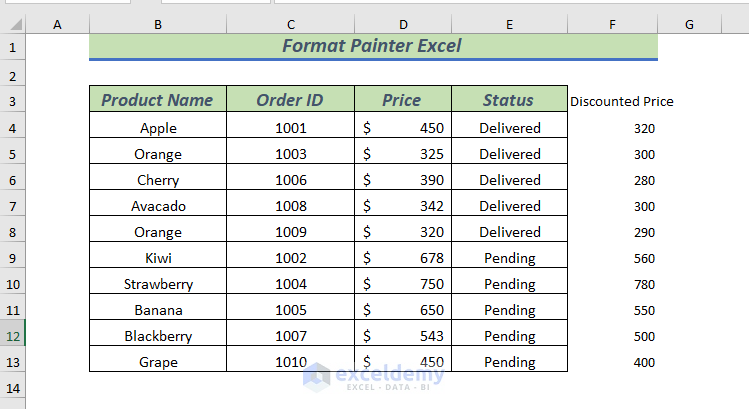Select the column F header
The width and height of the screenshot is (749, 409).
tap(612, 24)
